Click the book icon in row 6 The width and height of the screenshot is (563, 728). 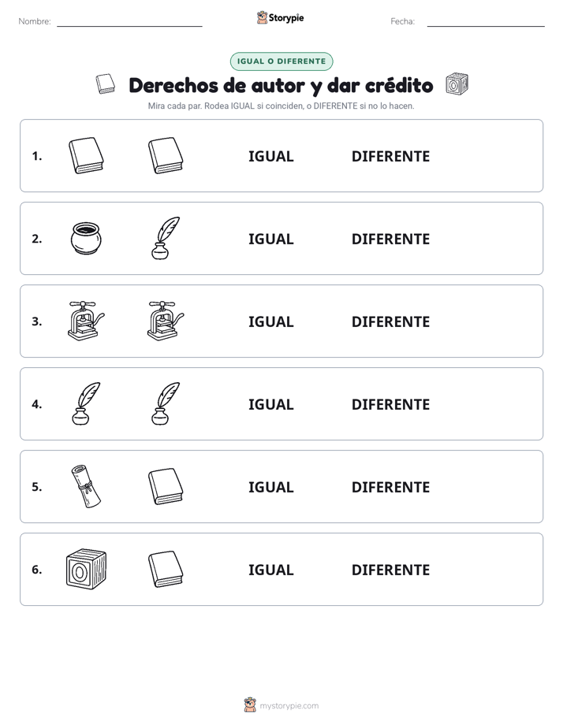coord(166,569)
